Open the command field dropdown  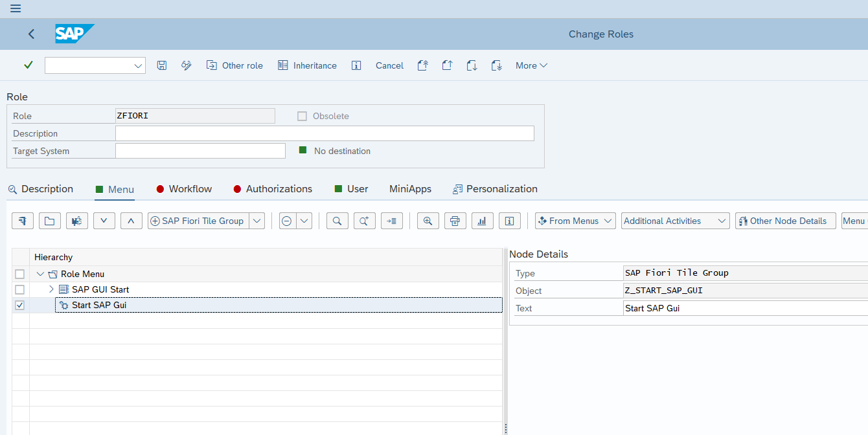[x=138, y=65]
